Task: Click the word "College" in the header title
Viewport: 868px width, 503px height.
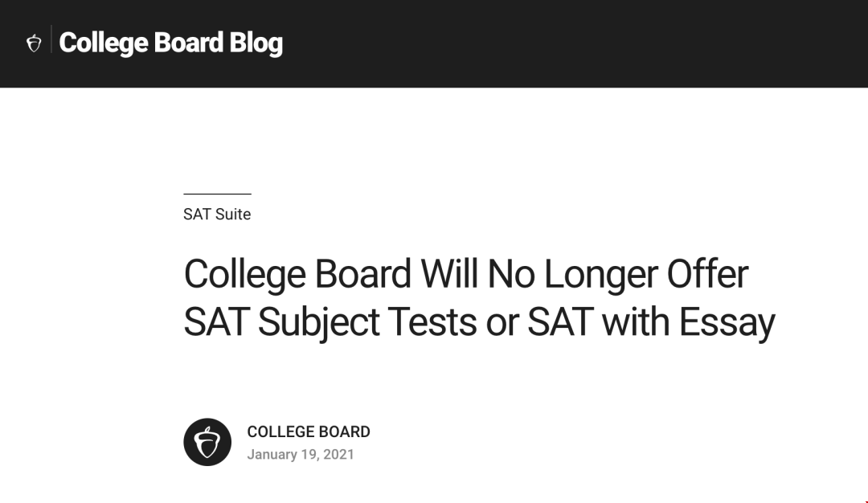Action: click(104, 43)
